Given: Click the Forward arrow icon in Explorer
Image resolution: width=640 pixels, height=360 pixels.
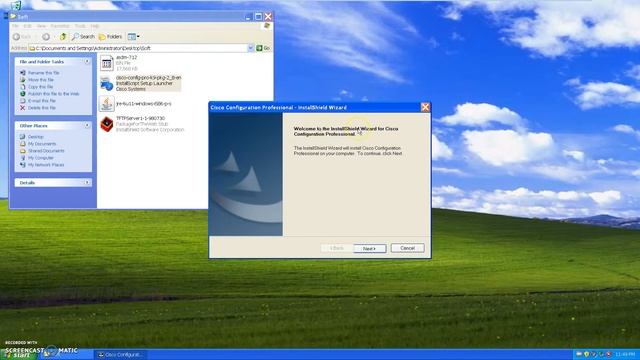Looking at the screenshot, I should [x=46, y=37].
